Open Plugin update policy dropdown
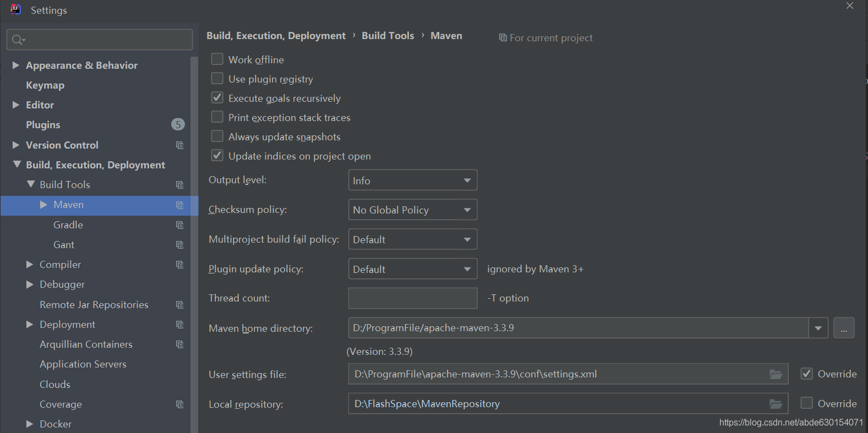The height and width of the screenshot is (433, 868). (413, 269)
